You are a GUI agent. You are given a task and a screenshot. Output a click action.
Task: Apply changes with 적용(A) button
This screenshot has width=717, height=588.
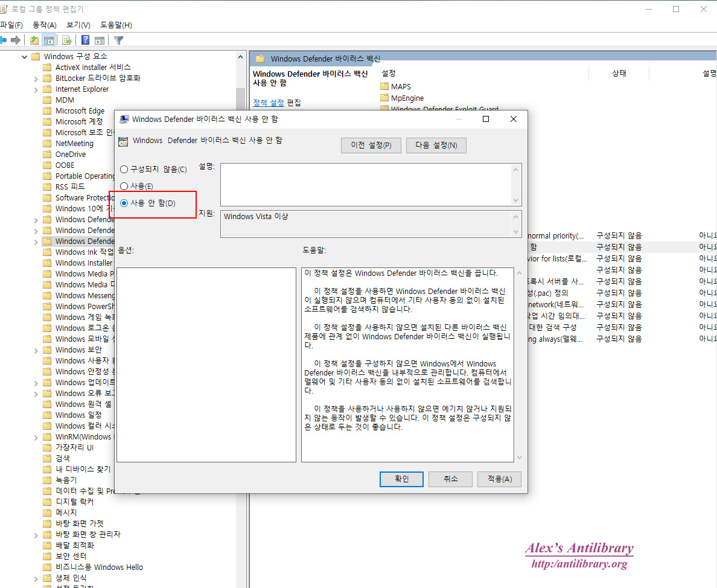[x=499, y=479]
